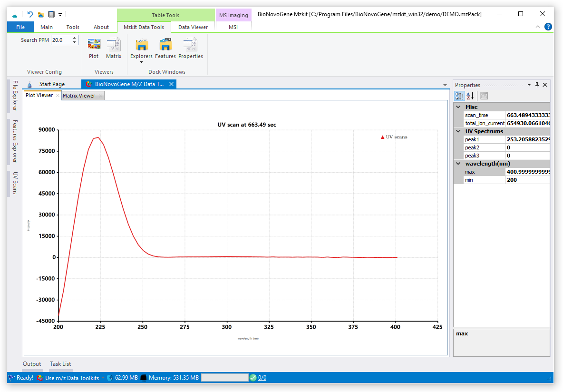This screenshot has height=392, width=563.
Task: Open the Explorers dropdown menu
Action: point(141,62)
